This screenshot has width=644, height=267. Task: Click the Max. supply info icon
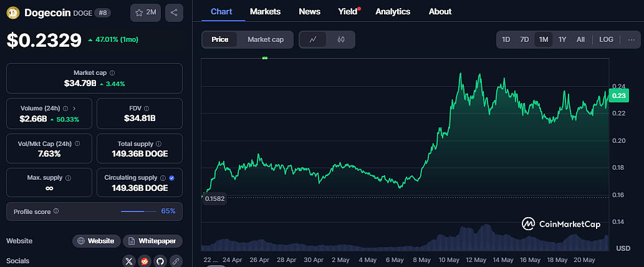coord(68,178)
